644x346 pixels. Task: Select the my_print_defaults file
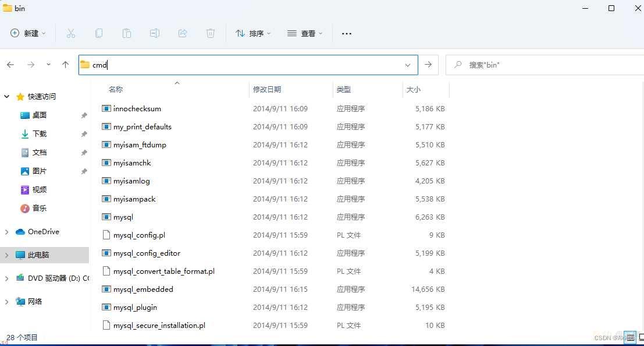coord(142,127)
